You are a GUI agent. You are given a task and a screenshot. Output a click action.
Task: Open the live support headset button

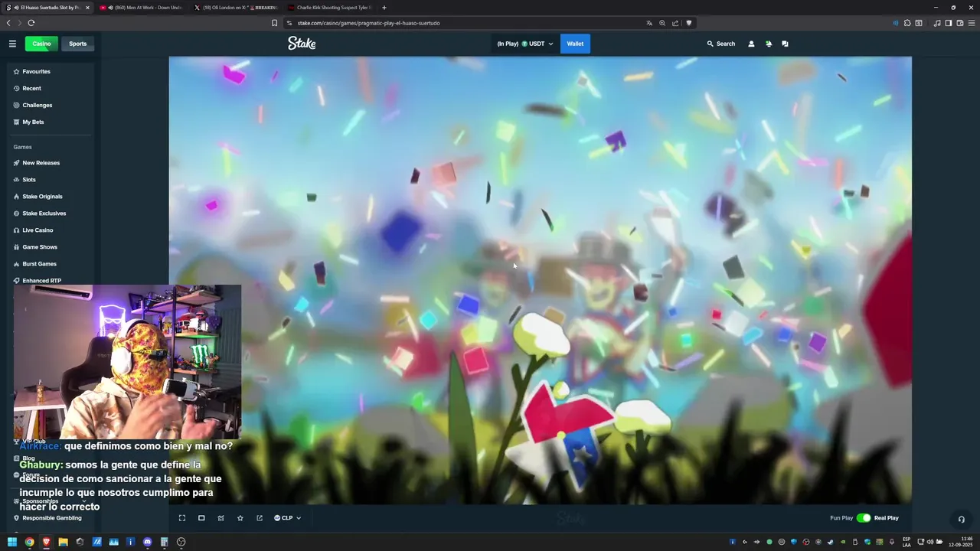pos(962,520)
